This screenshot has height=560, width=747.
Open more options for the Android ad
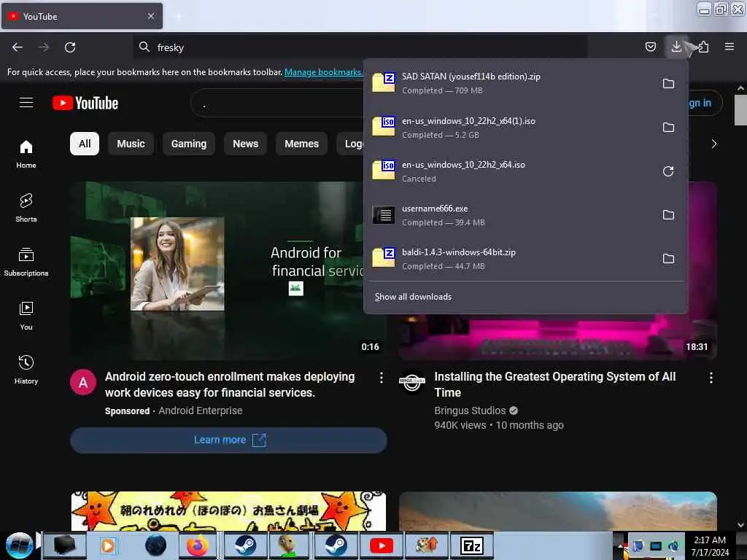[381, 378]
